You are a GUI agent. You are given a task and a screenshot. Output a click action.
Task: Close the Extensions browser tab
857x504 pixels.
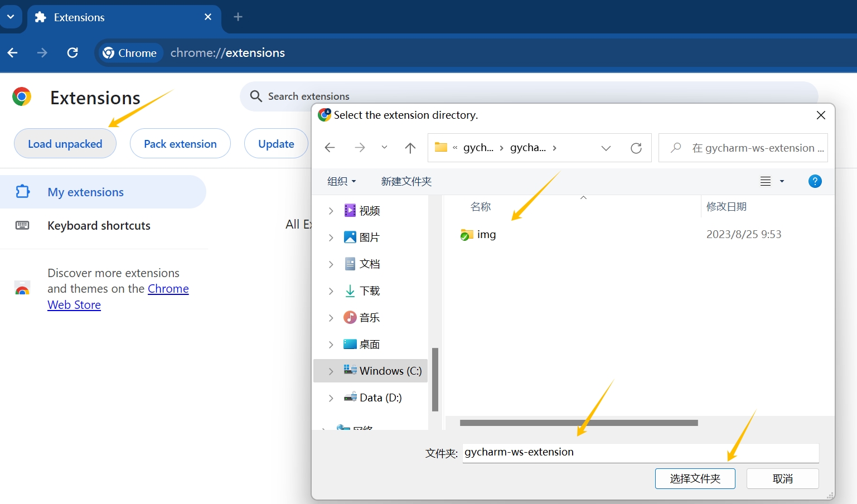pos(208,17)
